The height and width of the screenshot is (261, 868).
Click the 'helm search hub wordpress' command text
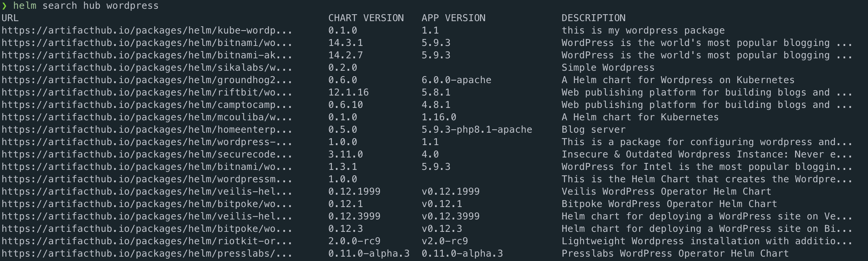(x=86, y=6)
